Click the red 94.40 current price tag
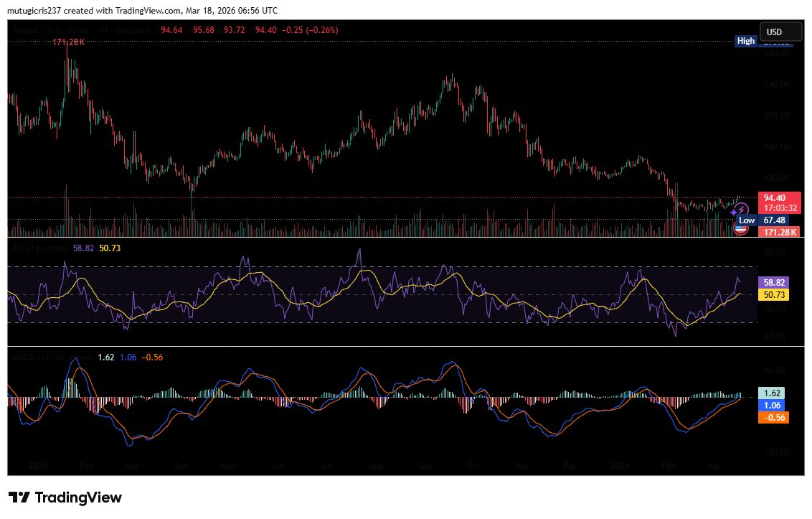Viewport: 812px width, 519px height. click(780, 202)
